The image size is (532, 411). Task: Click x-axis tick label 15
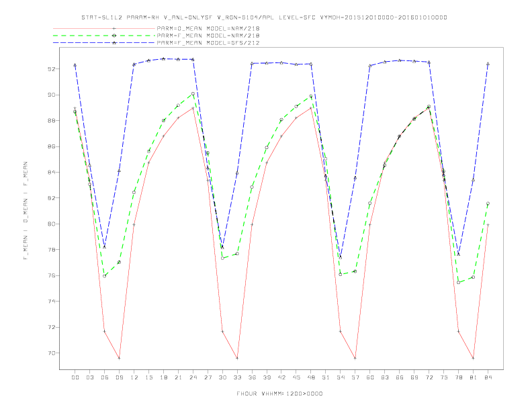click(x=148, y=377)
